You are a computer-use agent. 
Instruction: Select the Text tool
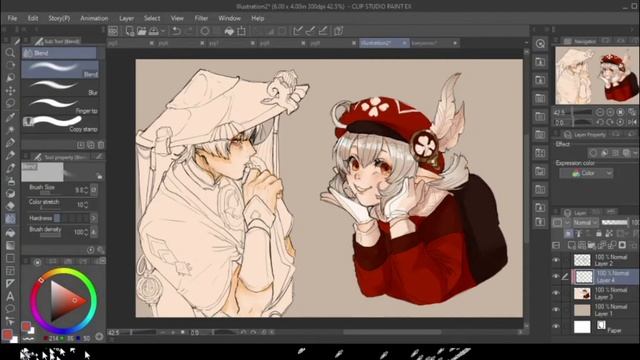(x=10, y=296)
